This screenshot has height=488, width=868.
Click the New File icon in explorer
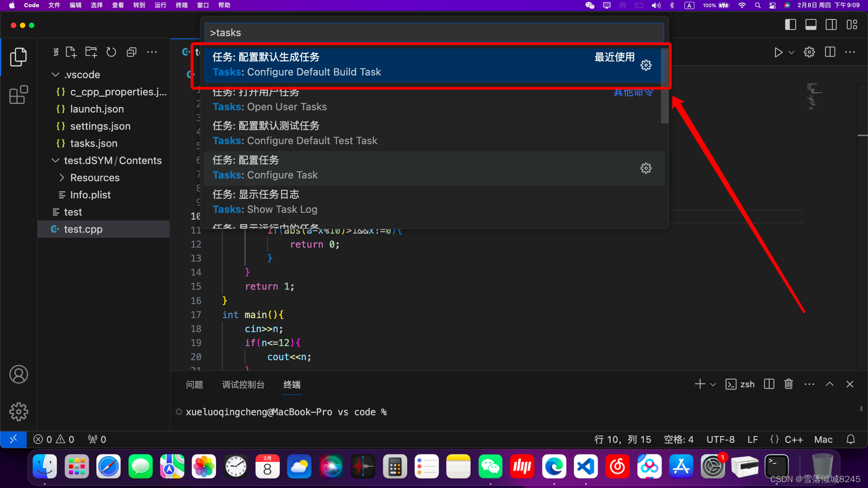(x=71, y=52)
